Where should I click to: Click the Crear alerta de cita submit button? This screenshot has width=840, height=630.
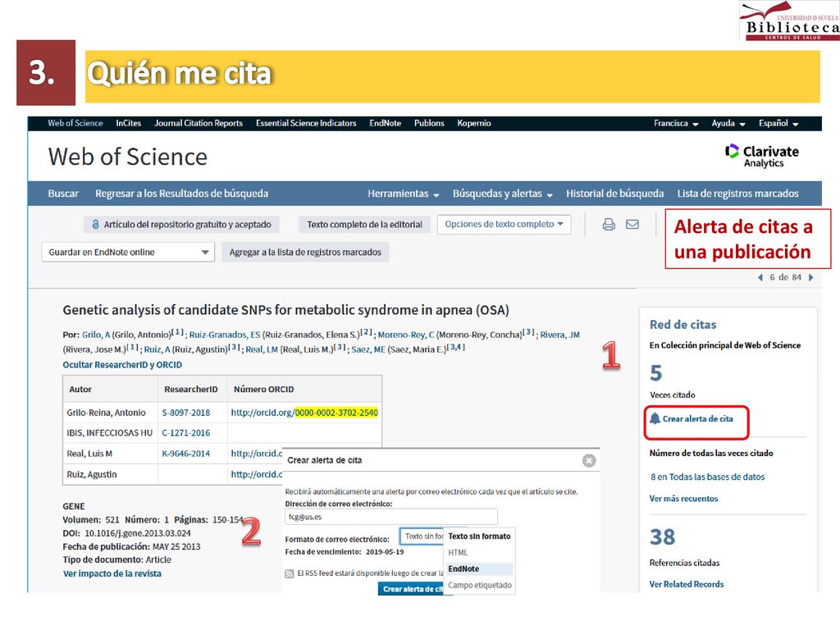pyautogui.click(x=412, y=589)
